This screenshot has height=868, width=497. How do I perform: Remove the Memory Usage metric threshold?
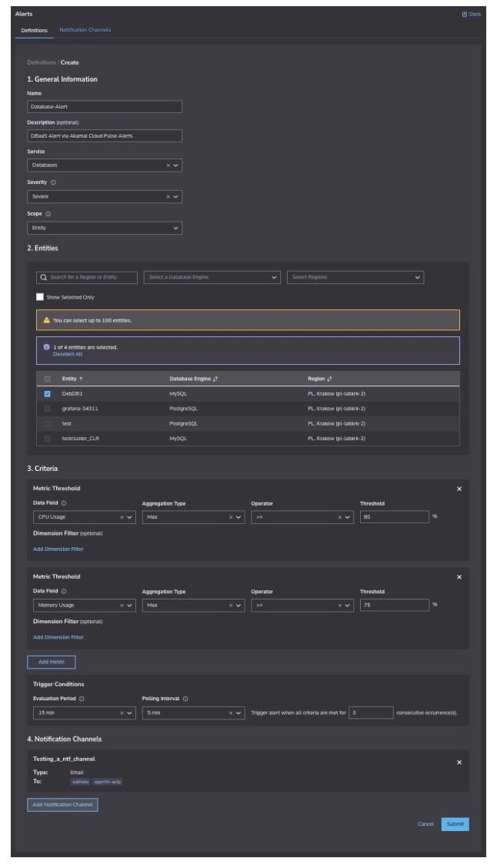[459, 577]
